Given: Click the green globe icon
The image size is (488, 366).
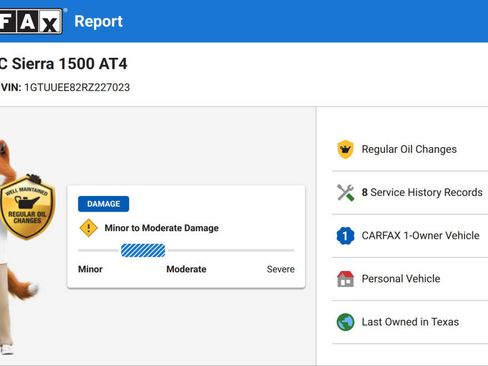Looking at the screenshot, I should [x=345, y=322].
